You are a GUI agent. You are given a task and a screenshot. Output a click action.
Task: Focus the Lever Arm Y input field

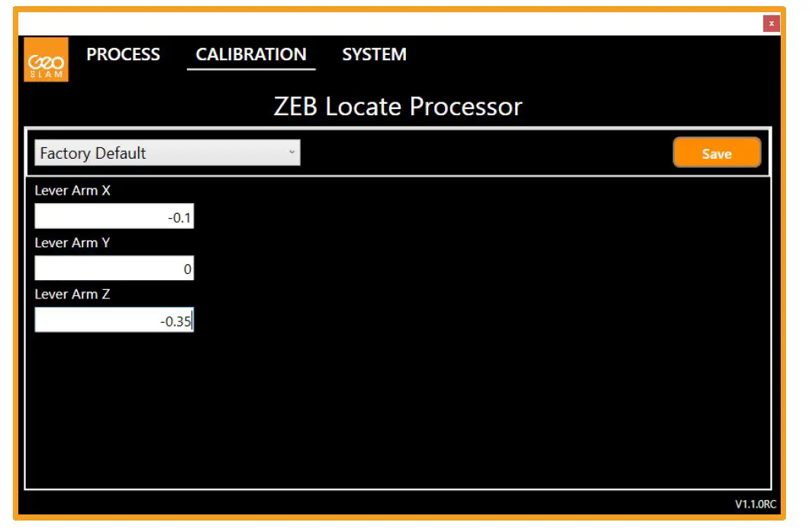[114, 269]
